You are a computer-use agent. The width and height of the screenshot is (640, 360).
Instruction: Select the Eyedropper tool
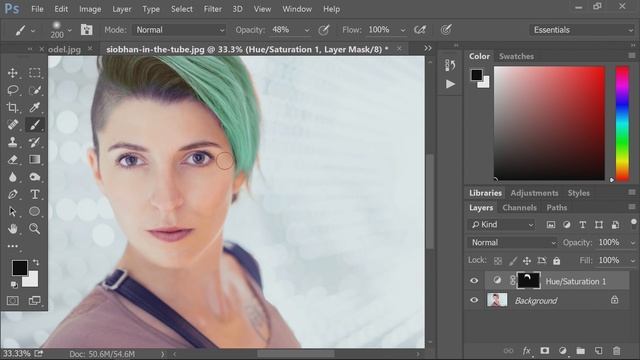[x=35, y=107]
